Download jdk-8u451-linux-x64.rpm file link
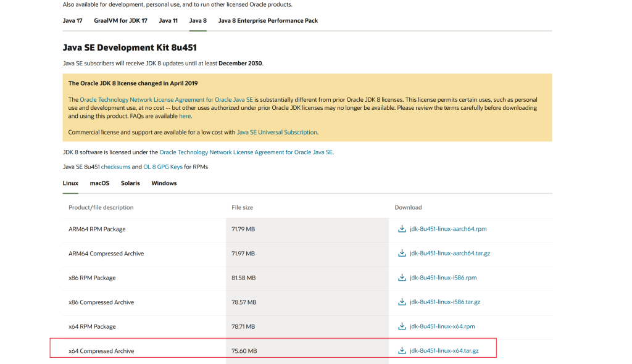 click(x=442, y=326)
